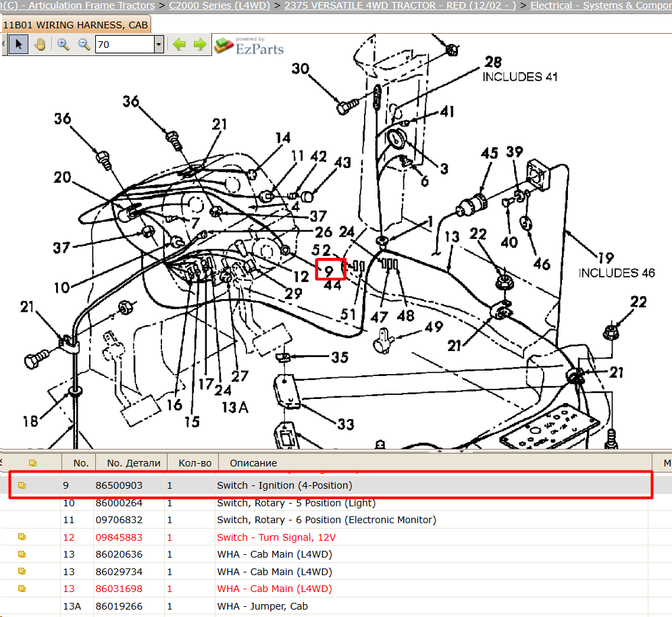Select Switch - Turn Signal, 12V description

pyautogui.click(x=276, y=537)
